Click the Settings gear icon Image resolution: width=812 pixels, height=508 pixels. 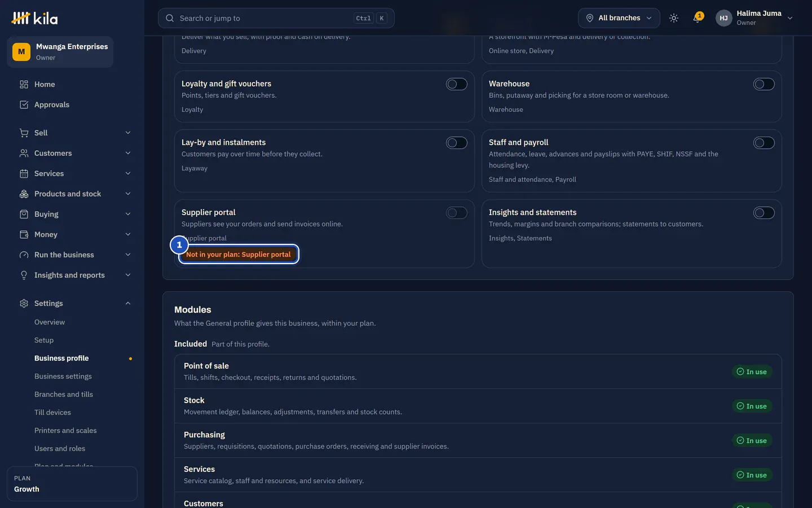pyautogui.click(x=24, y=303)
